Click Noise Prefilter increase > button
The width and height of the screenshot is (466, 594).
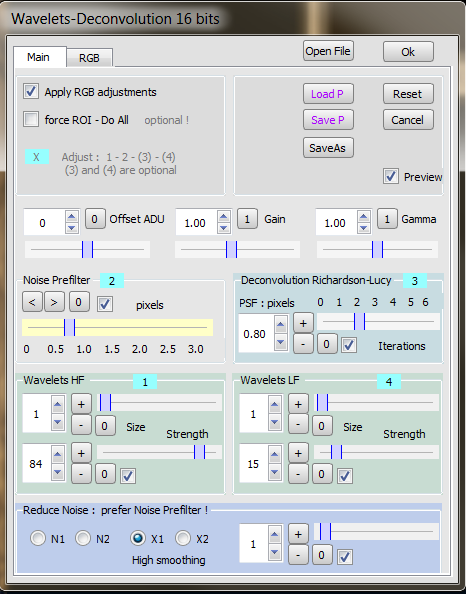(54, 302)
